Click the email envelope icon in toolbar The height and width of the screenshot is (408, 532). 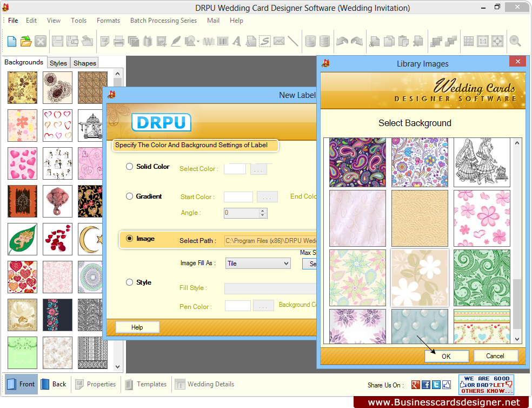[x=279, y=42]
